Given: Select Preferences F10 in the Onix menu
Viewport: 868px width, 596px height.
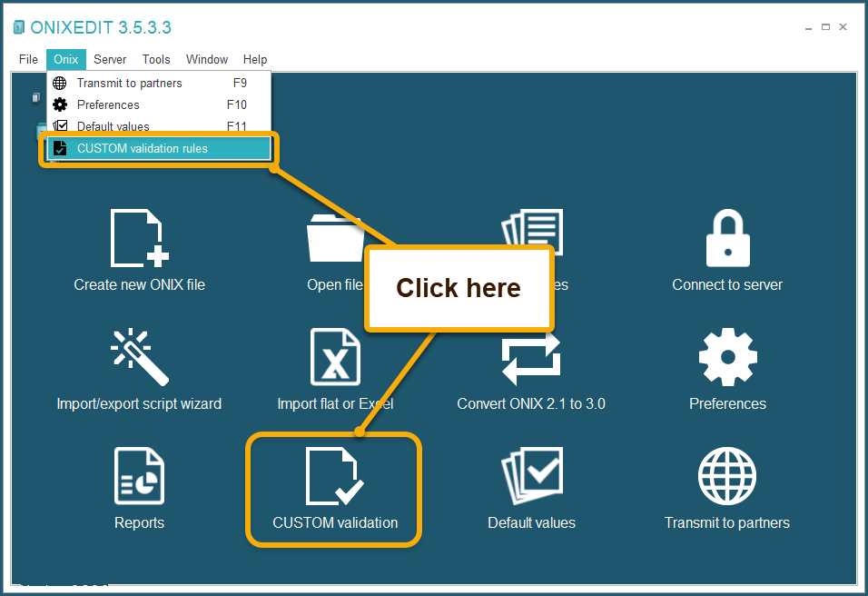Looking at the screenshot, I should 159,104.
